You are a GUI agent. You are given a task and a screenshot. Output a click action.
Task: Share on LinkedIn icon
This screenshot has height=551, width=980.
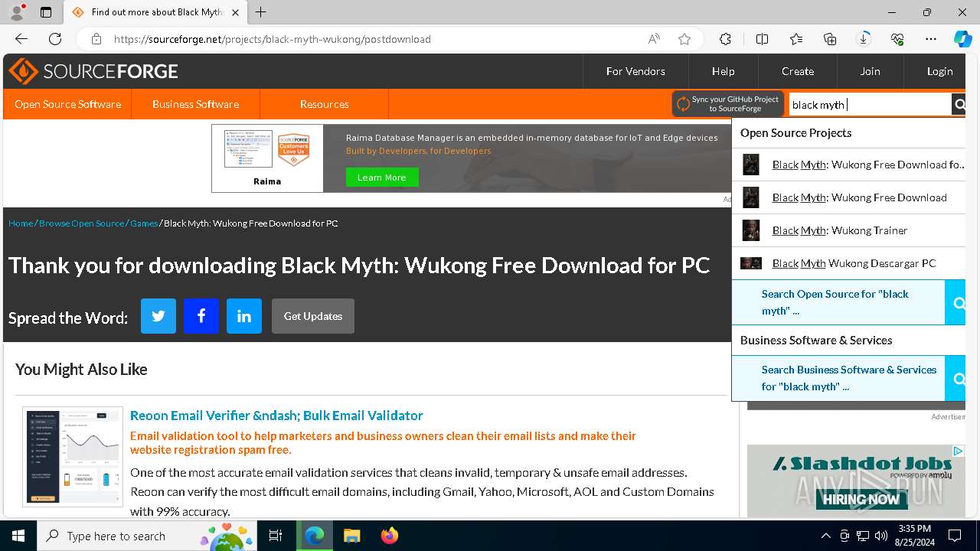(x=244, y=316)
